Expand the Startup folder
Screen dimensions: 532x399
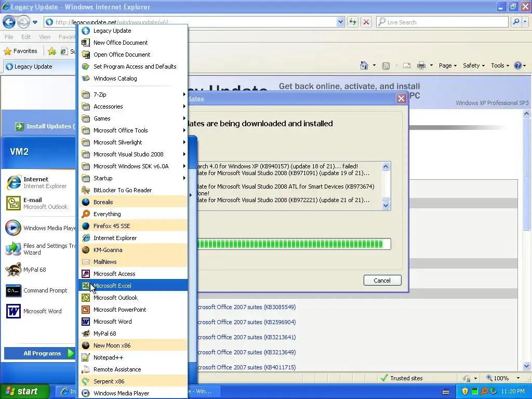pyautogui.click(x=133, y=178)
